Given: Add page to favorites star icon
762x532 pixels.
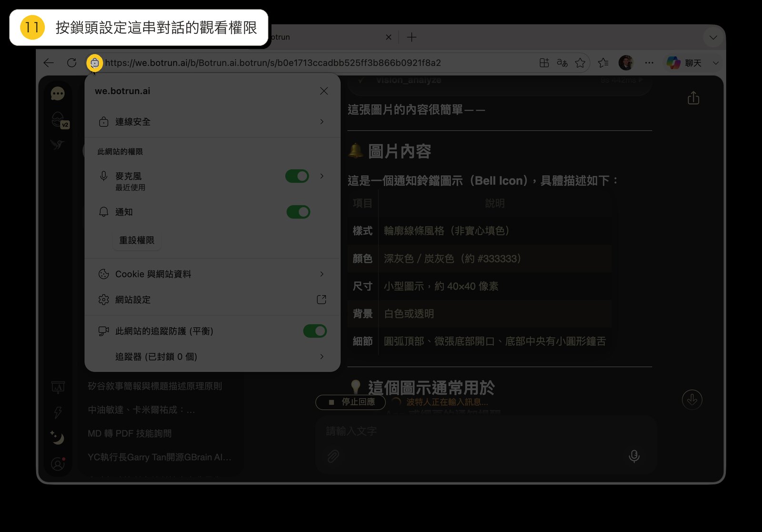Looking at the screenshot, I should coord(580,63).
